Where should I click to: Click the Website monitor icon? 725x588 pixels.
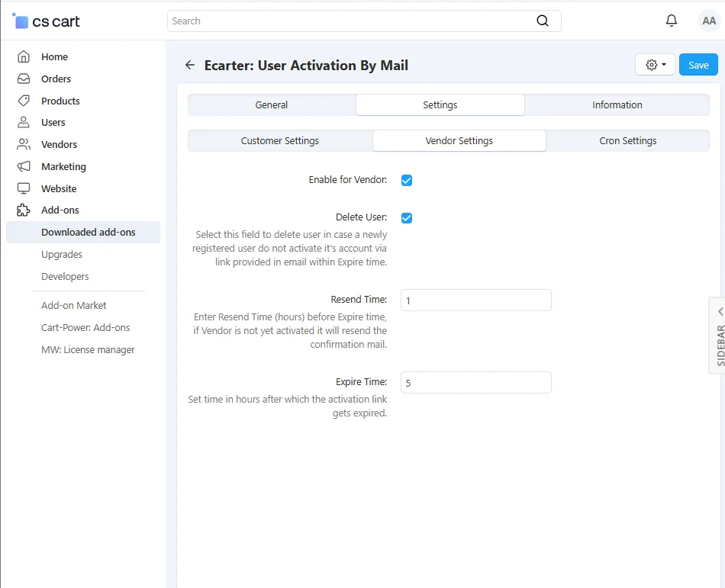coord(24,188)
